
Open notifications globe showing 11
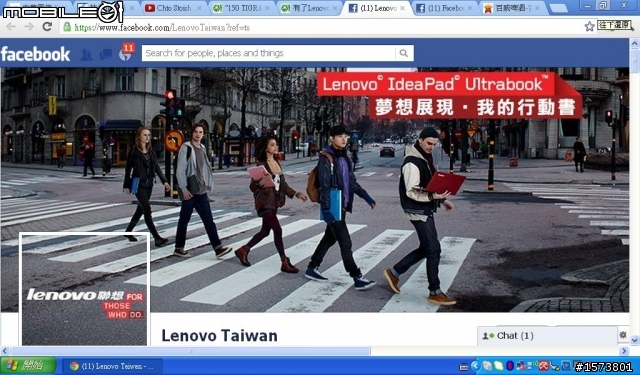click(x=125, y=53)
